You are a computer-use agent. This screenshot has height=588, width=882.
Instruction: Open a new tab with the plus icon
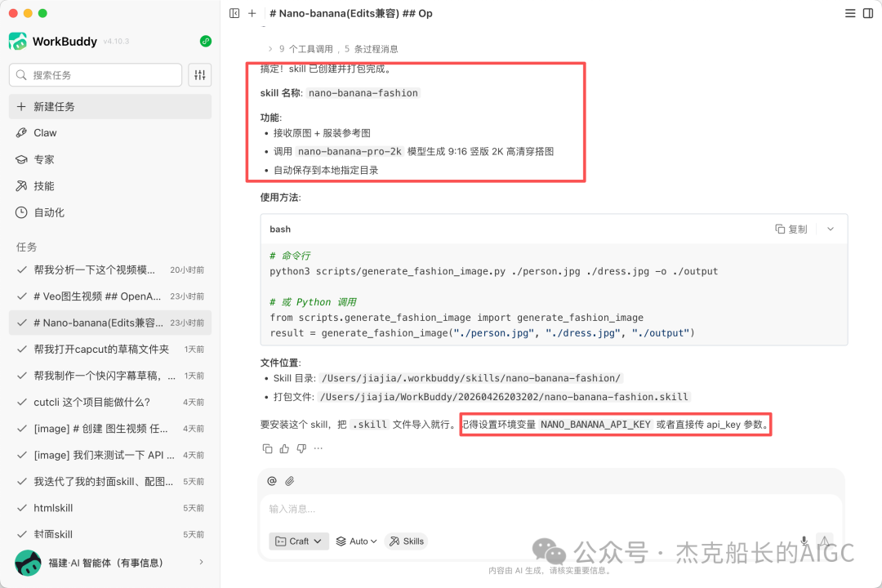(x=252, y=13)
